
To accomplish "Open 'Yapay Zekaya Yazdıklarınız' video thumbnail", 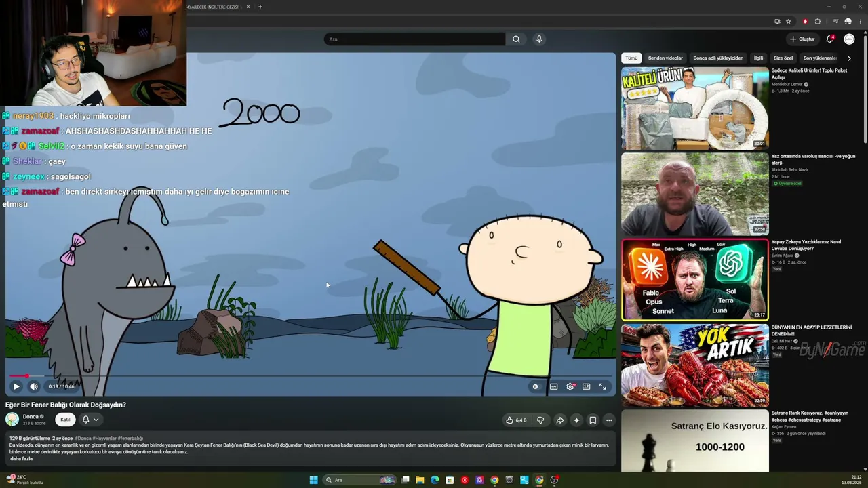I will (x=695, y=279).
